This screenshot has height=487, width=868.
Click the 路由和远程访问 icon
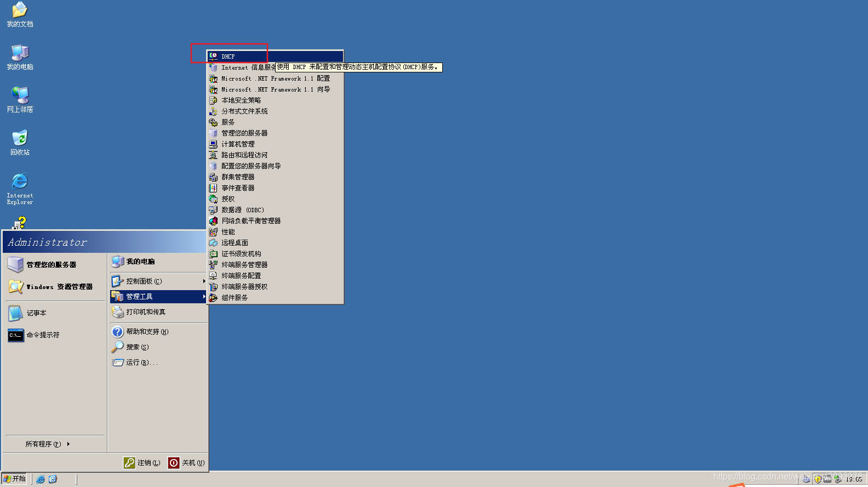pos(213,155)
